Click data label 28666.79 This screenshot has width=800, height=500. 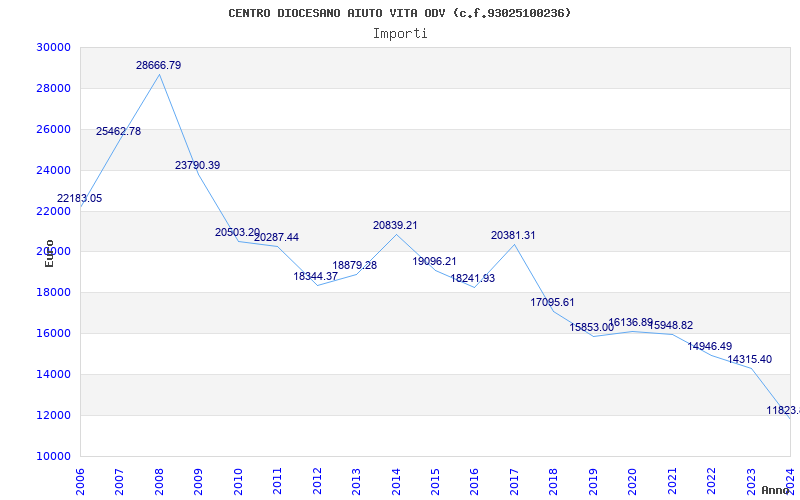click(x=158, y=65)
